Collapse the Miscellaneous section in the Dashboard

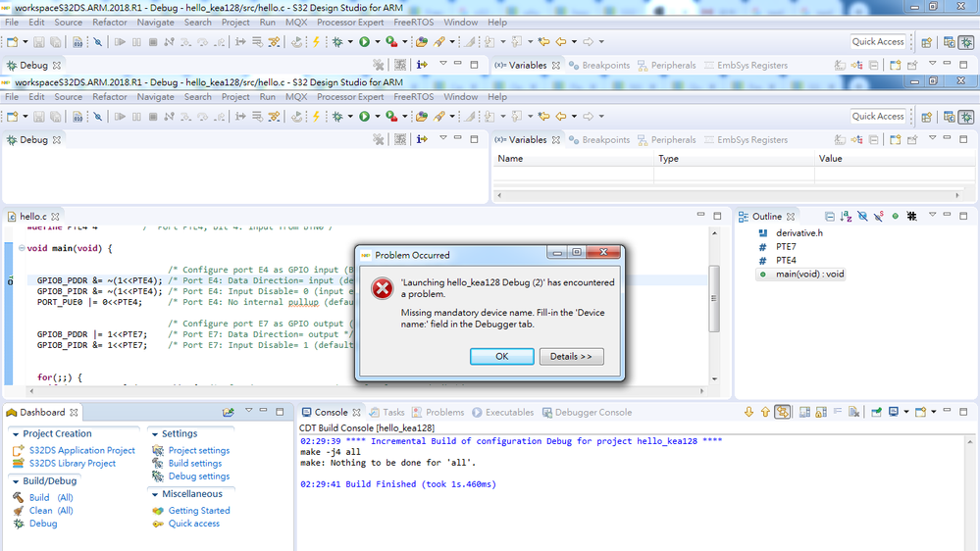coord(154,494)
